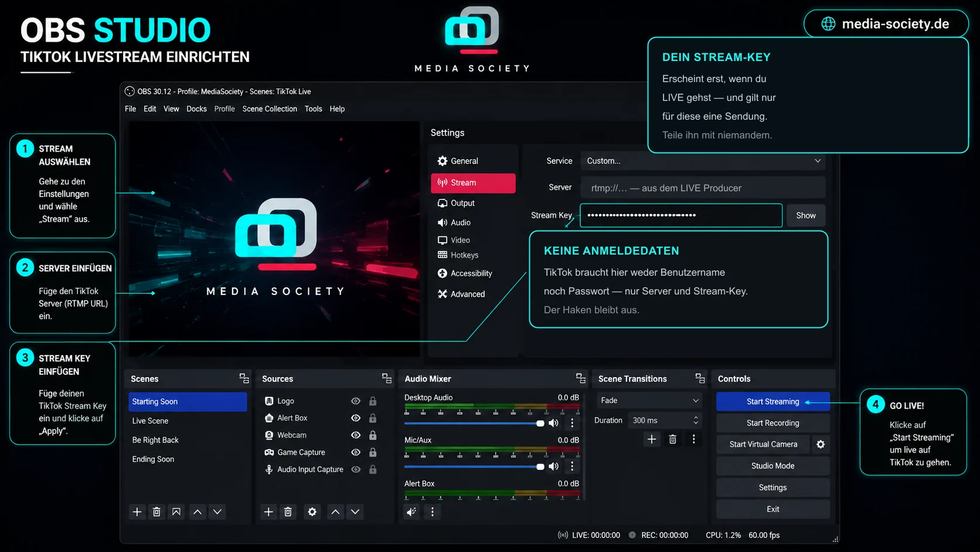Adjust Duration 300 ms stepper arrows
Image resolution: width=980 pixels, height=552 pixels.
696,420
